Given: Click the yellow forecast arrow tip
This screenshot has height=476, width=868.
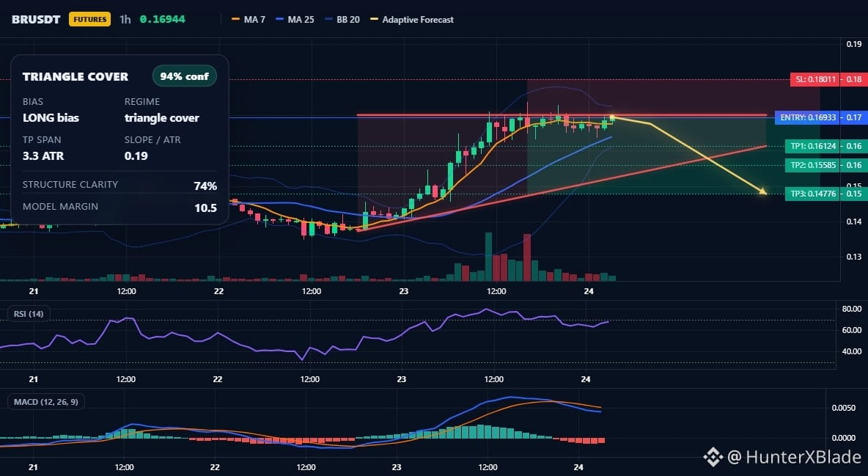Looking at the screenshot, I should click(763, 191).
